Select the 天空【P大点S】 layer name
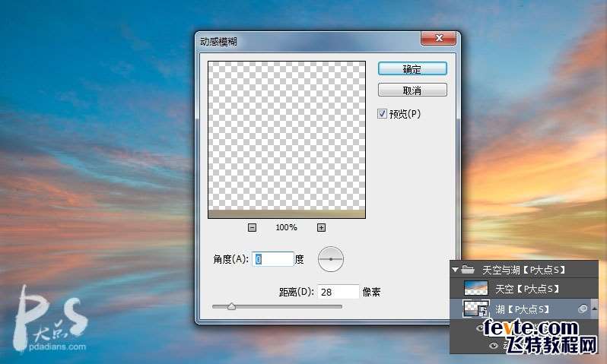Viewport: 607px width, 364px height. point(527,289)
